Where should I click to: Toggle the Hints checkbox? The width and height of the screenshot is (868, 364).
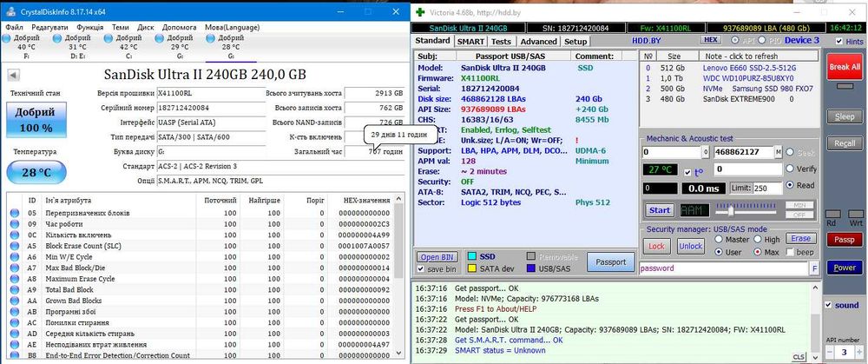(839, 41)
